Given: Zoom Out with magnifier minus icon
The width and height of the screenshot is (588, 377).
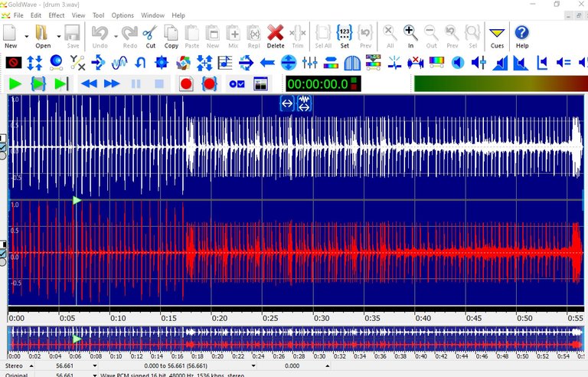Looking at the screenshot, I should point(431,36).
